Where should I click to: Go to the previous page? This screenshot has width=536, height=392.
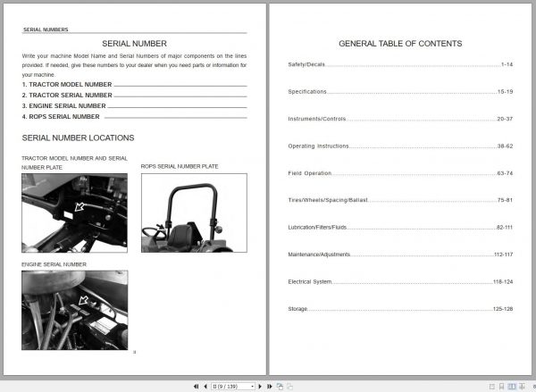coord(205,386)
